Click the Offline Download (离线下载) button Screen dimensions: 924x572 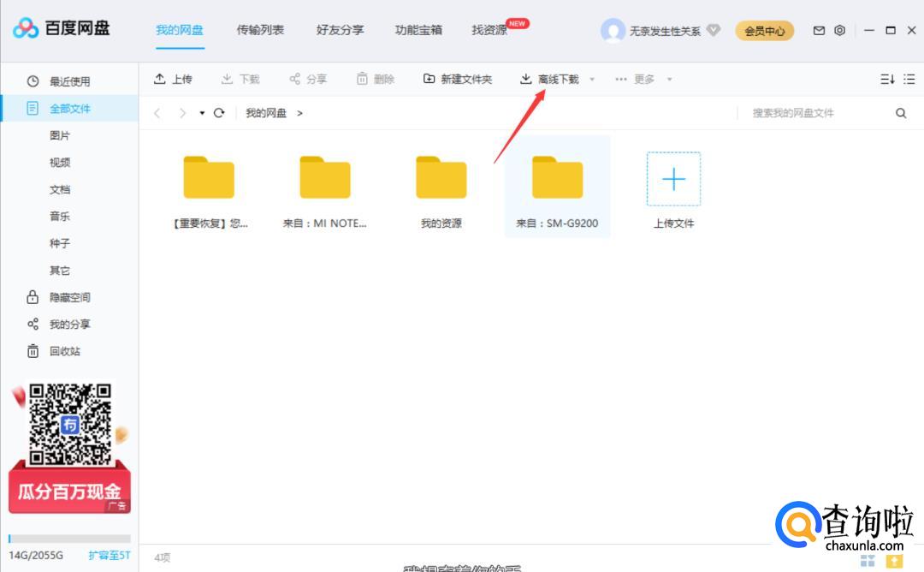[549, 79]
